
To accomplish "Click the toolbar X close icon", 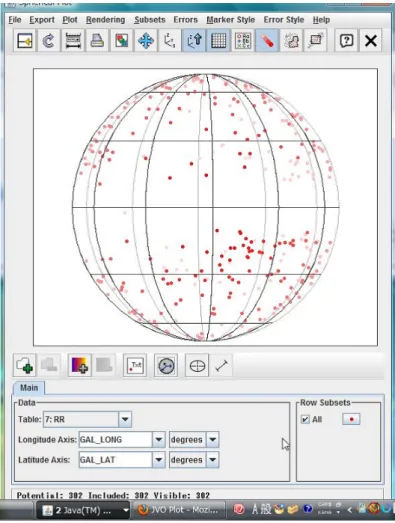I will (371, 41).
